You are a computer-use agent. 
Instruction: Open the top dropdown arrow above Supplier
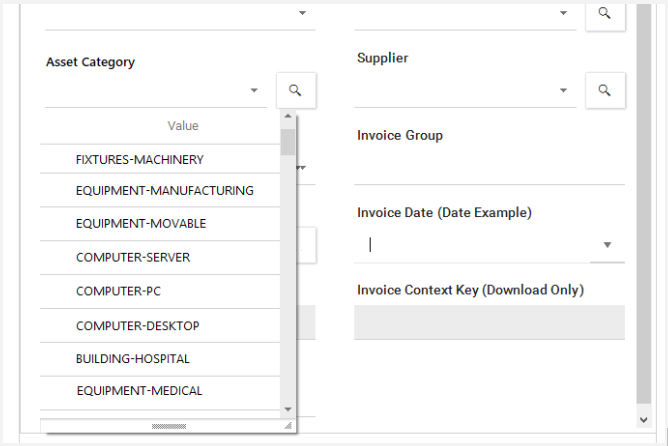[563, 13]
